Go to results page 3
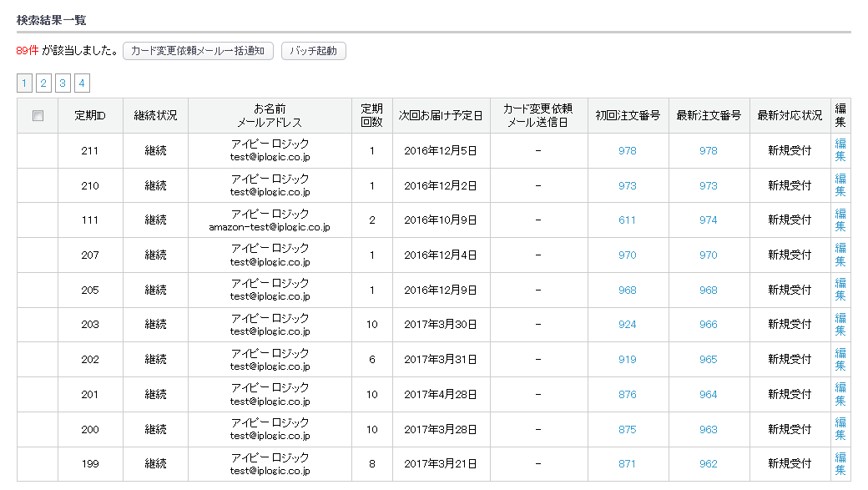The width and height of the screenshot is (868, 490). (63, 83)
